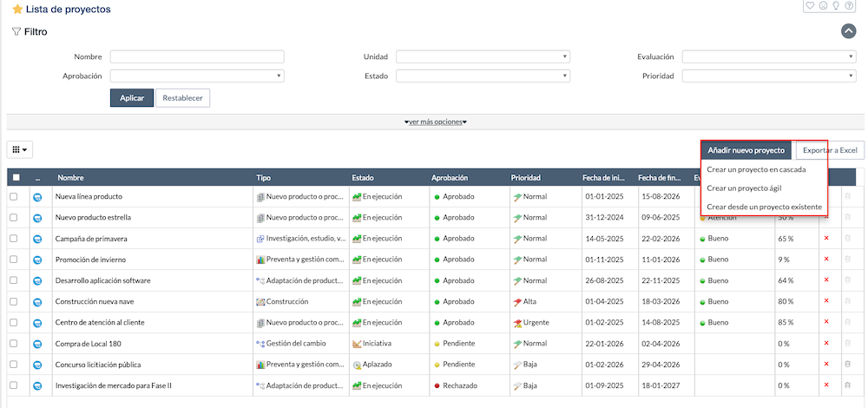Screen dimensions: 868x408
Task: Click red X on Construcción nueva nave row
Action: [826, 301]
